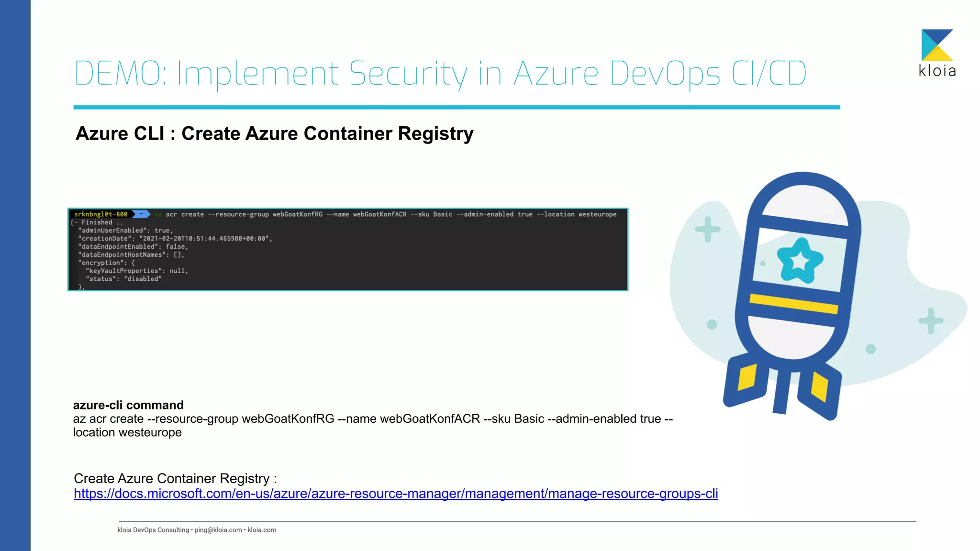Open the terminal screenshot of az acr create
Image resolution: width=980 pixels, height=551 pixels.
pyautogui.click(x=348, y=249)
